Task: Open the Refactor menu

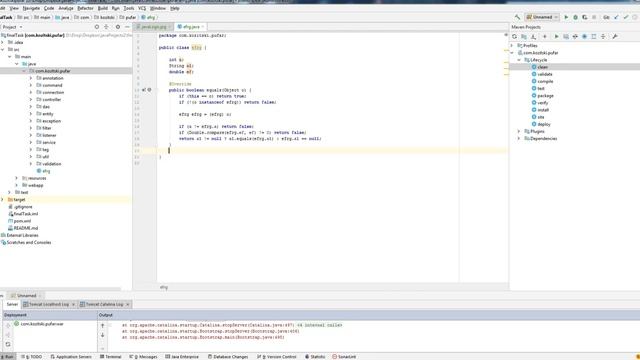Action: coord(85,8)
